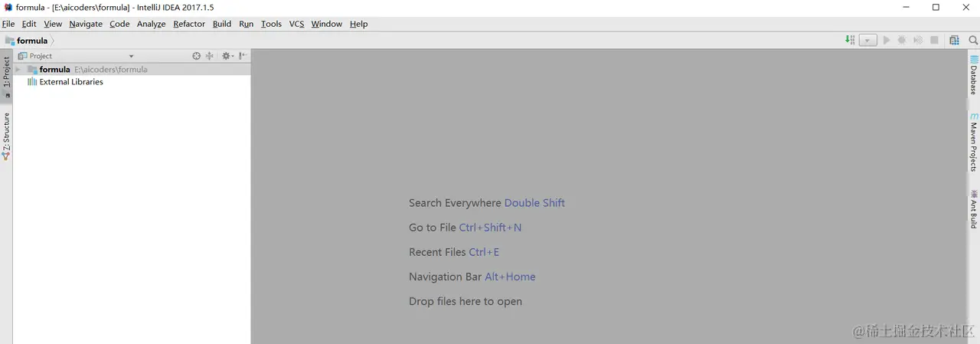Image resolution: width=980 pixels, height=344 pixels.
Task: Open the Database tool window tab
Action: (974, 74)
